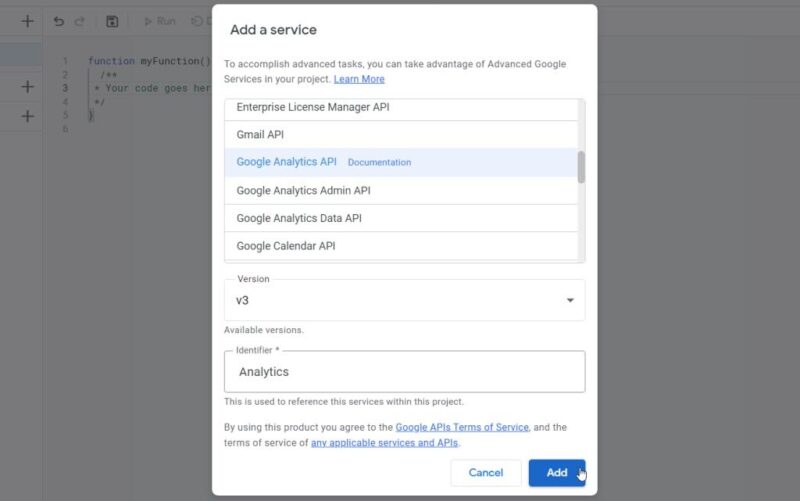Click the Identifier field containing Analytics
Viewport: 800px width, 501px height.
click(404, 372)
